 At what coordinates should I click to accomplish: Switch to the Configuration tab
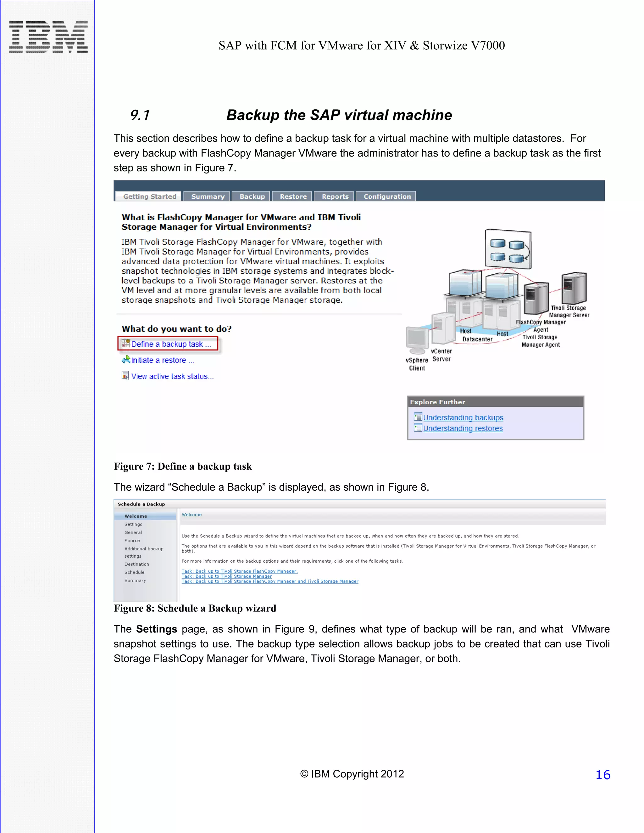[x=386, y=196]
